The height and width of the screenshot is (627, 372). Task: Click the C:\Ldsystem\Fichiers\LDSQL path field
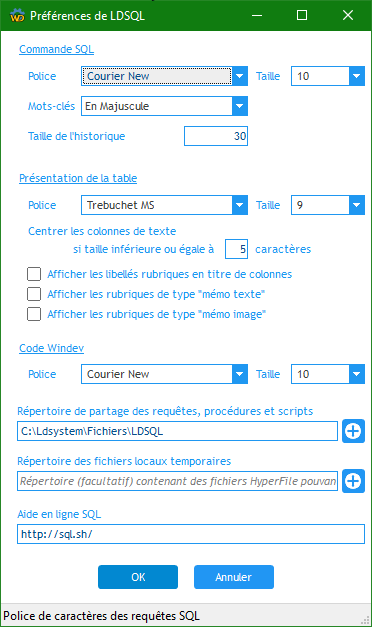pyautogui.click(x=177, y=431)
